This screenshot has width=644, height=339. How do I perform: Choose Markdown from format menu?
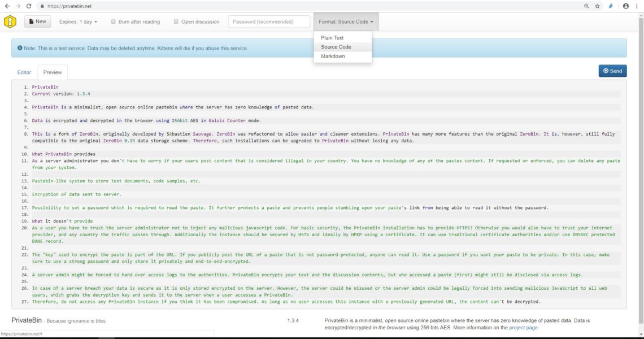pos(333,56)
